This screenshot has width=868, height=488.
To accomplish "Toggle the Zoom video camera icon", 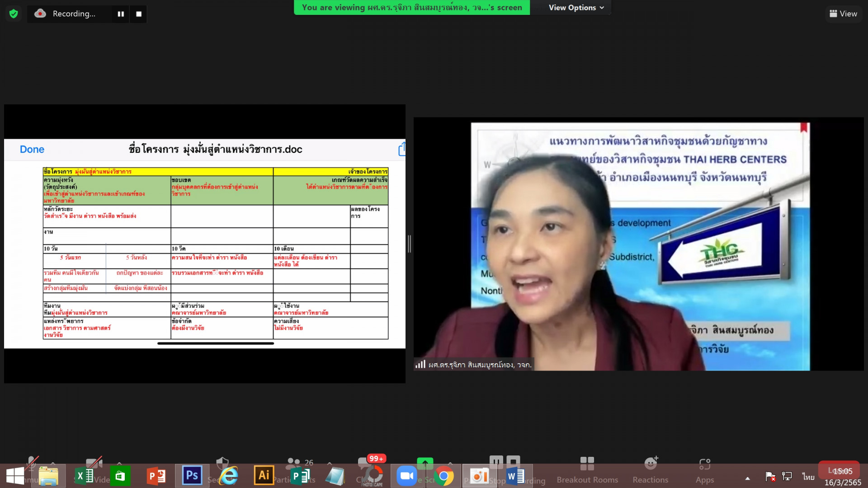I will click(x=94, y=463).
